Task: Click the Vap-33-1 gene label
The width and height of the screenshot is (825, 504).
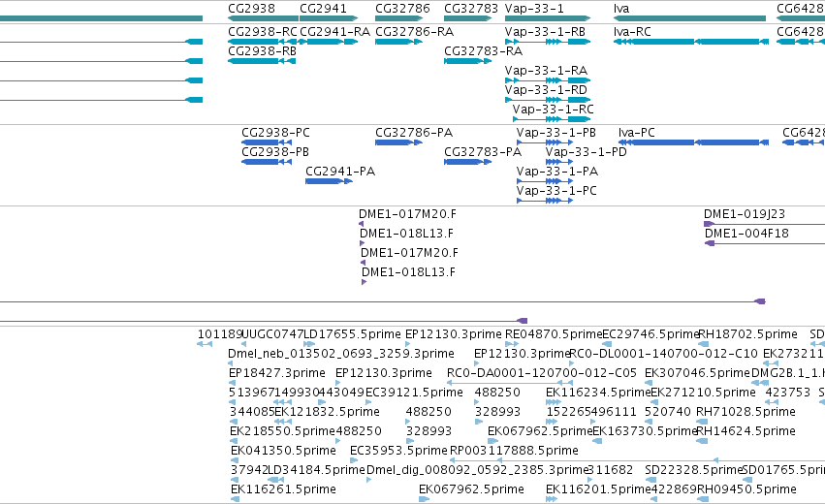Action: pos(534,9)
